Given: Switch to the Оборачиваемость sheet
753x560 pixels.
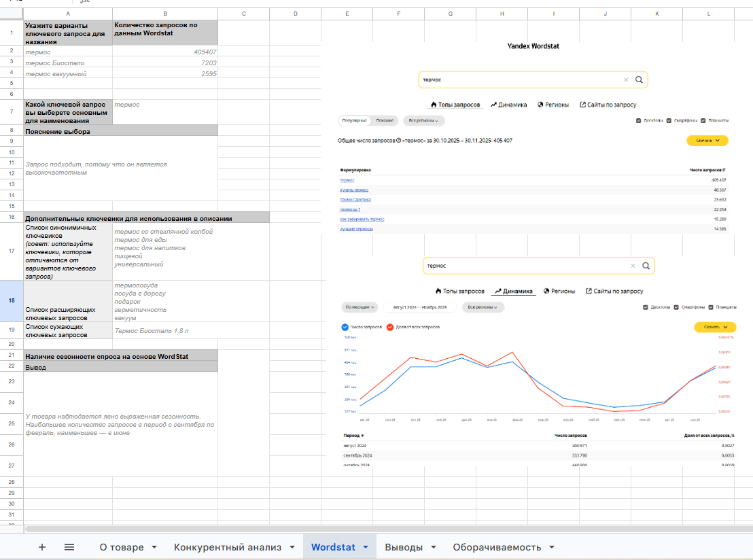Looking at the screenshot, I should click(497, 547).
